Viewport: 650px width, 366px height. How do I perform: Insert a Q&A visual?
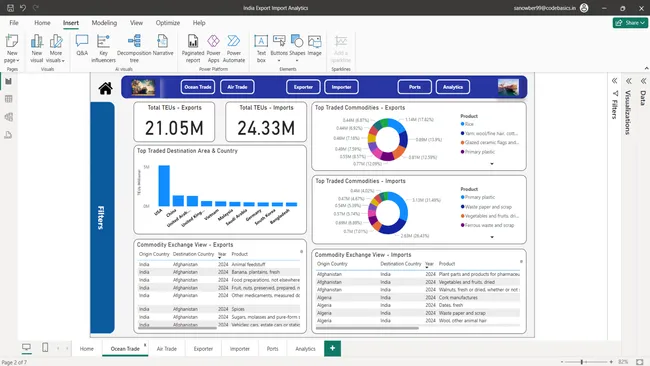point(82,45)
